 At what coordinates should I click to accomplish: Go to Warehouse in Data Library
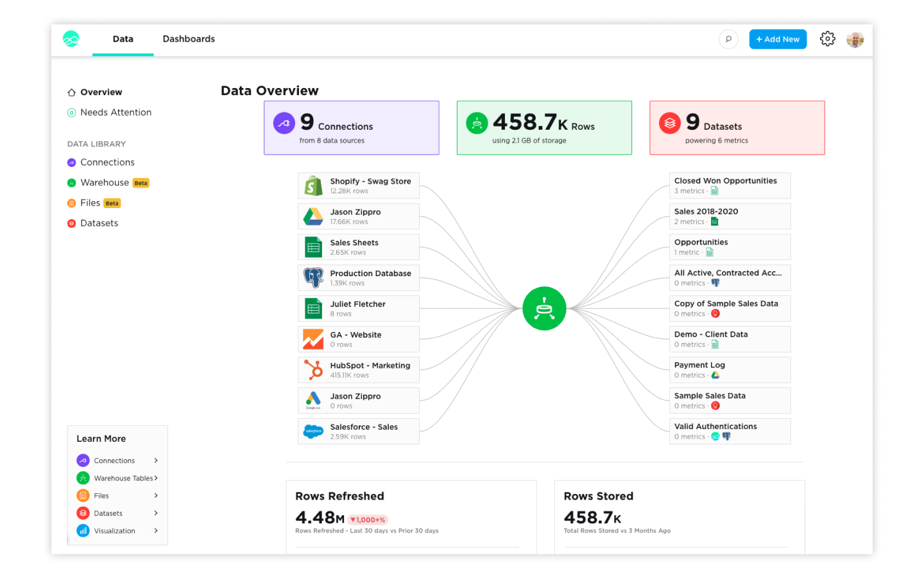click(105, 183)
